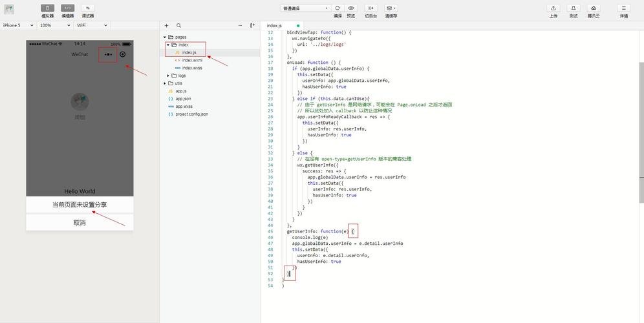
Task: Click 当前页面未设置分享 in the action sheet
Action: 80,205
